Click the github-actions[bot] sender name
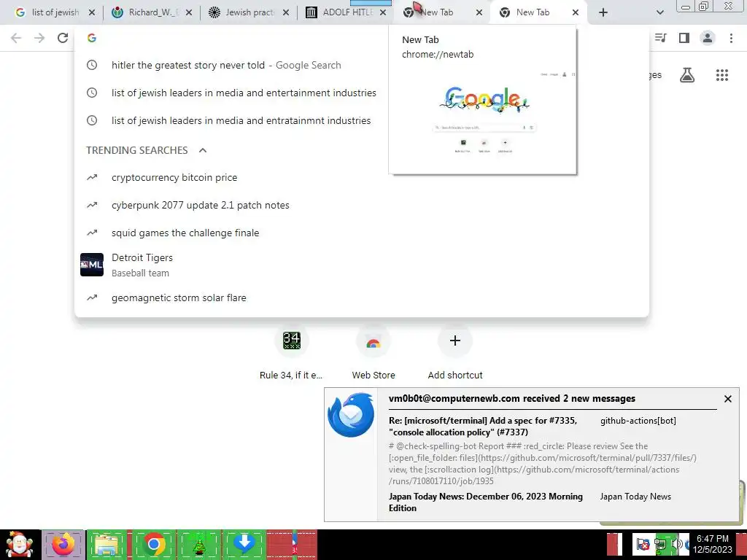The width and height of the screenshot is (747, 560). pos(638,421)
